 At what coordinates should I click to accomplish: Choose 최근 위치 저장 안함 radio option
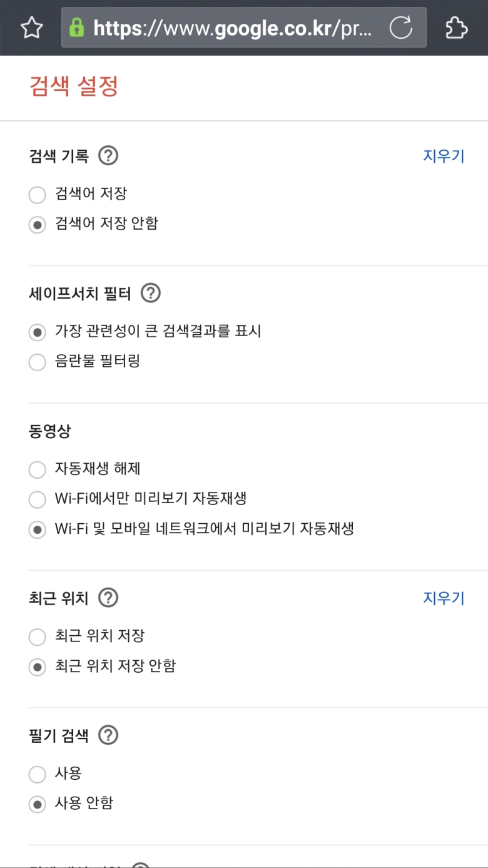pyautogui.click(x=38, y=667)
